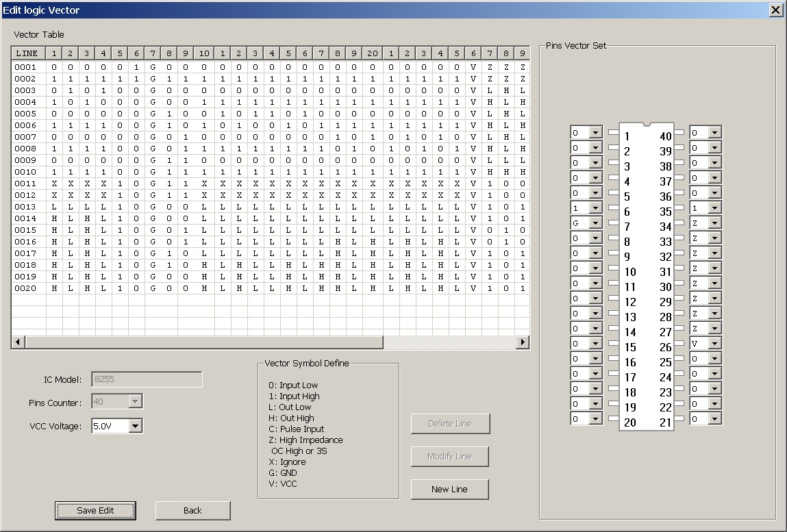
Task: Open the VCC Voltage dropdown
Action: click(136, 426)
